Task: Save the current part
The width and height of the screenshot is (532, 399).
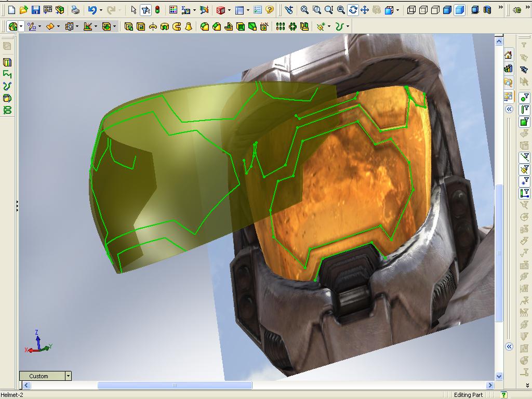Action: coord(36,10)
